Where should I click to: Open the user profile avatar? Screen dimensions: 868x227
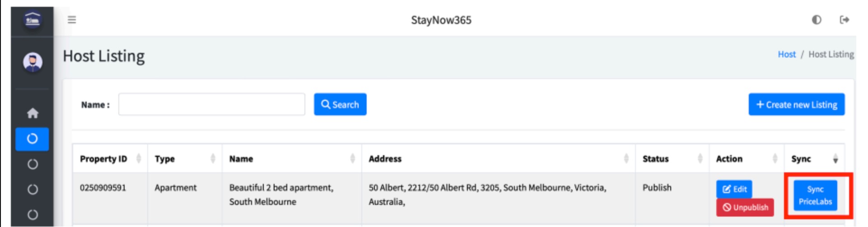click(x=33, y=62)
